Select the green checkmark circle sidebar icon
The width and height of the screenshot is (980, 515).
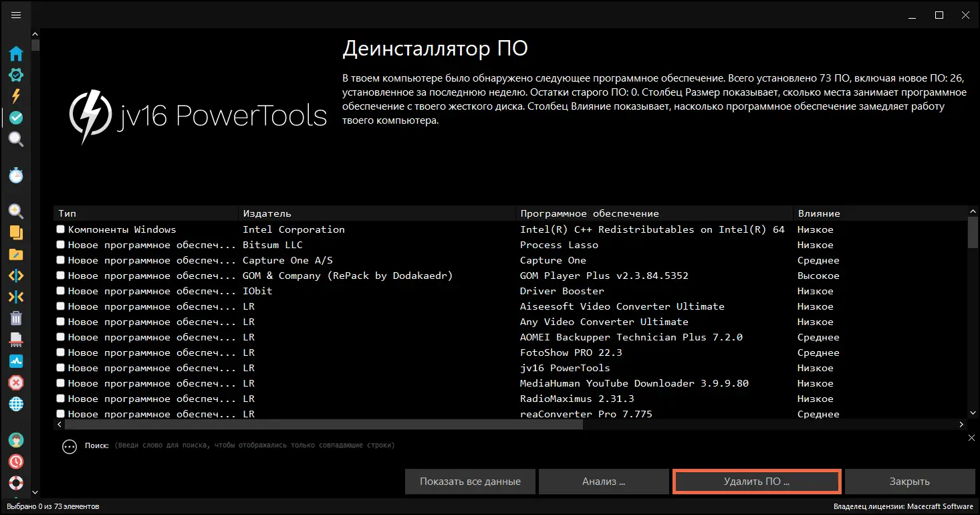point(16,118)
